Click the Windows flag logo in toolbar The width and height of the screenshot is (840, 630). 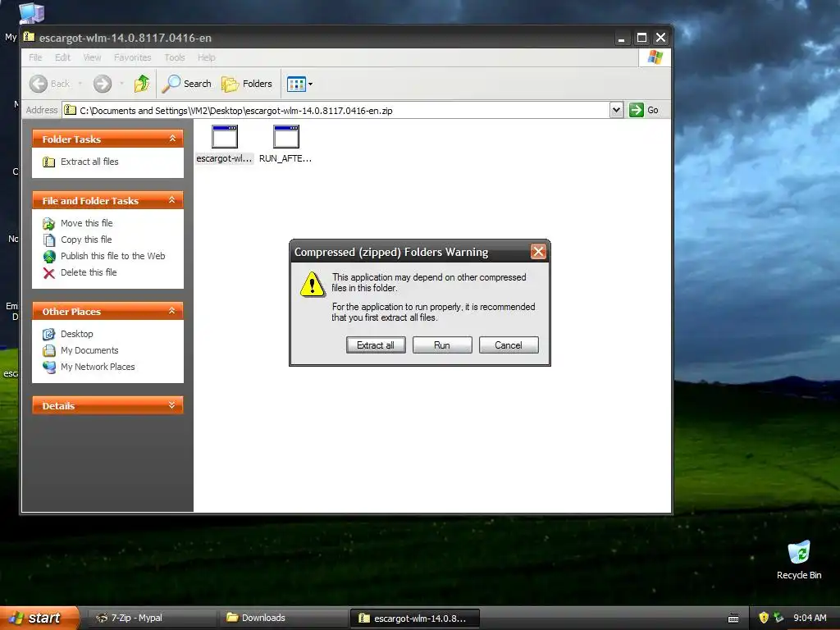tap(655, 57)
